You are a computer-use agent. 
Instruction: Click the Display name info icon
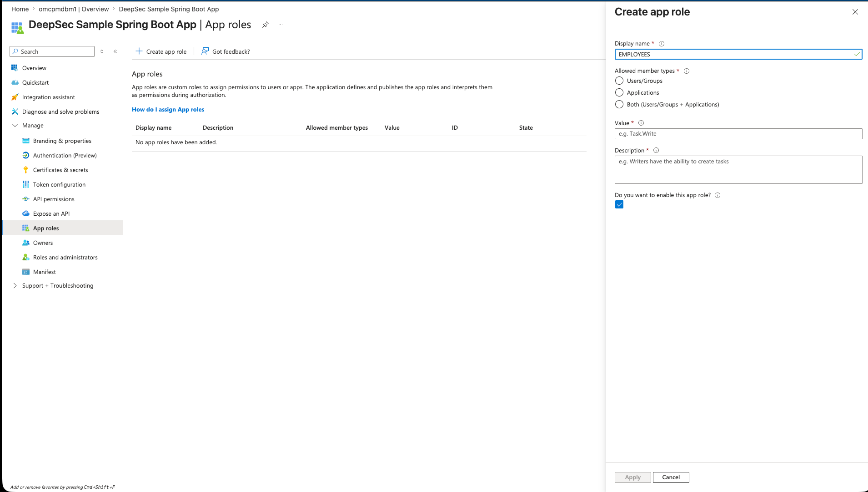[x=662, y=44]
